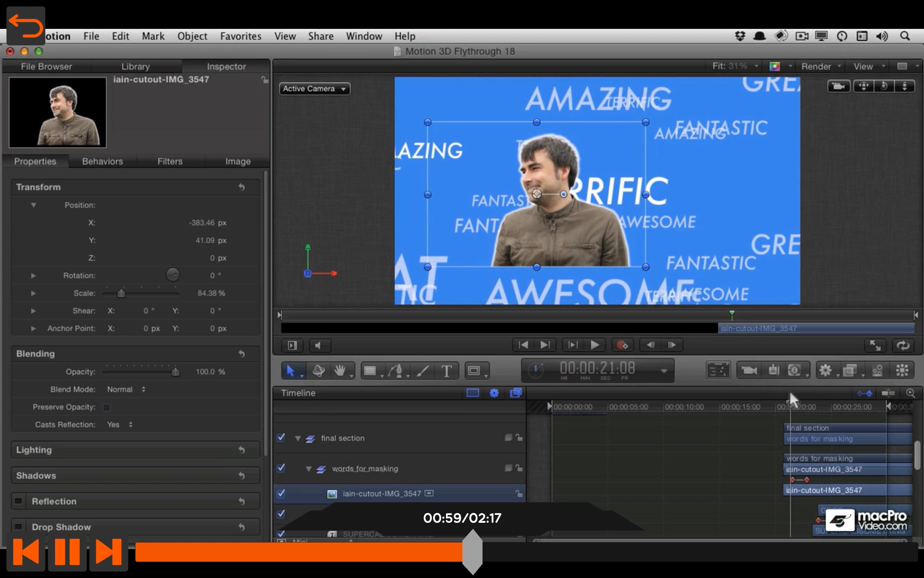Select the Rectangle Mask tool

[475, 371]
